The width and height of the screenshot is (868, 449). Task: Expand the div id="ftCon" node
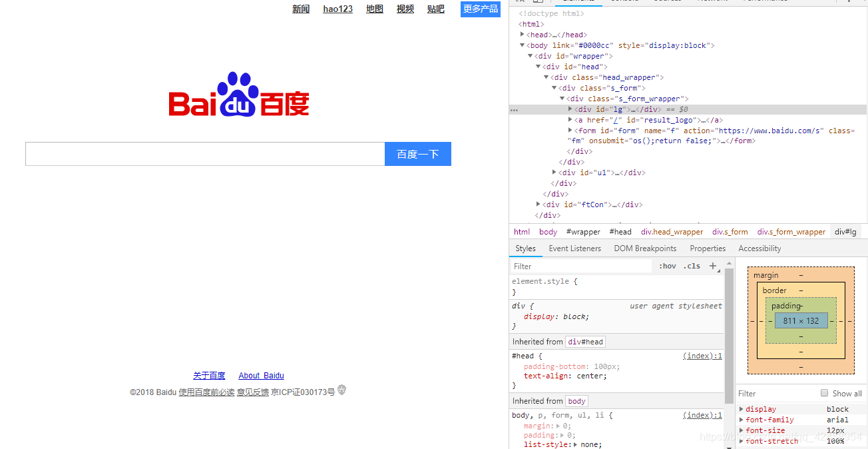[x=539, y=205]
